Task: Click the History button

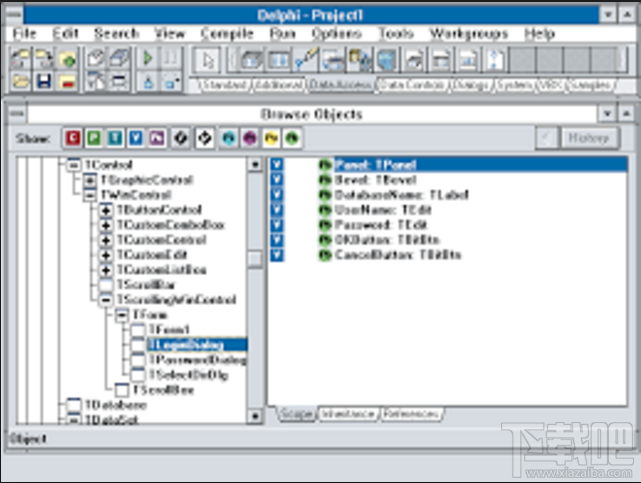Action: tap(589, 138)
